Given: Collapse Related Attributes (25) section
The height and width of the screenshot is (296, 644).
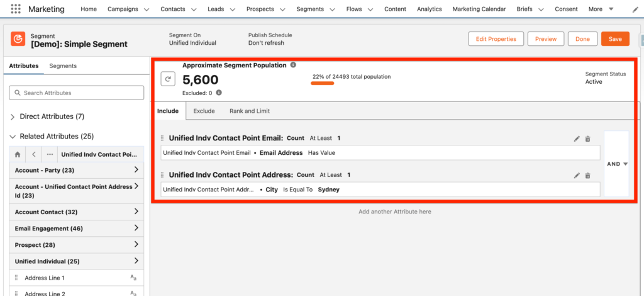Looking at the screenshot, I should tap(13, 136).
